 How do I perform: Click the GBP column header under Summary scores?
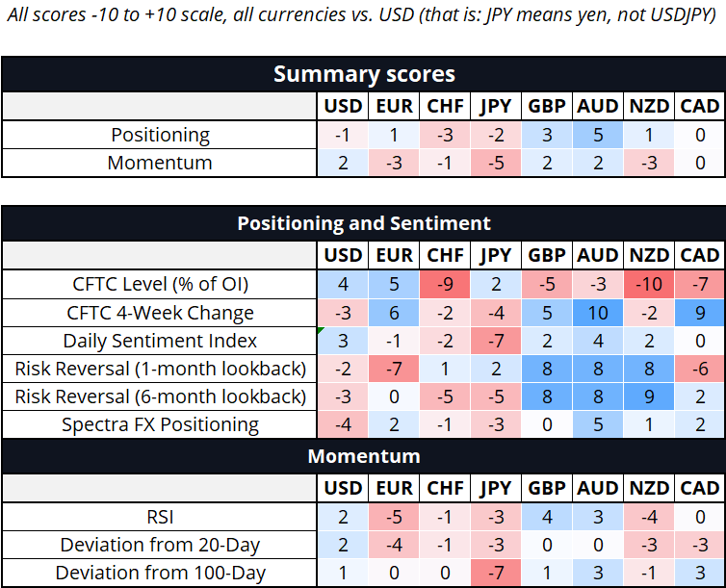[547, 106]
